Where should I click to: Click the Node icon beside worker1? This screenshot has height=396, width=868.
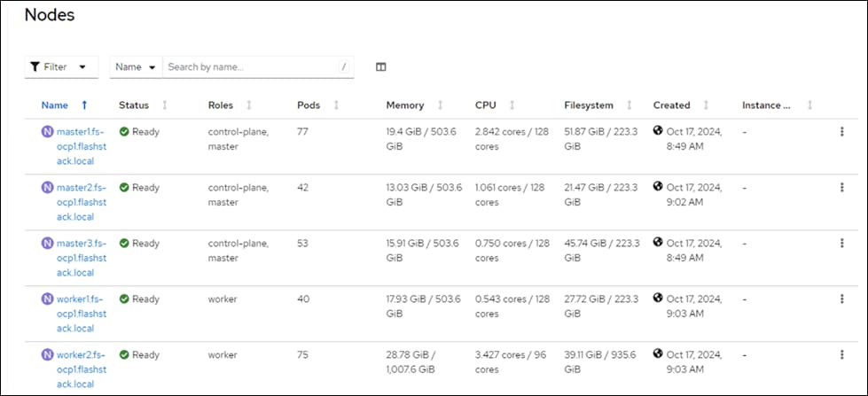(x=48, y=299)
